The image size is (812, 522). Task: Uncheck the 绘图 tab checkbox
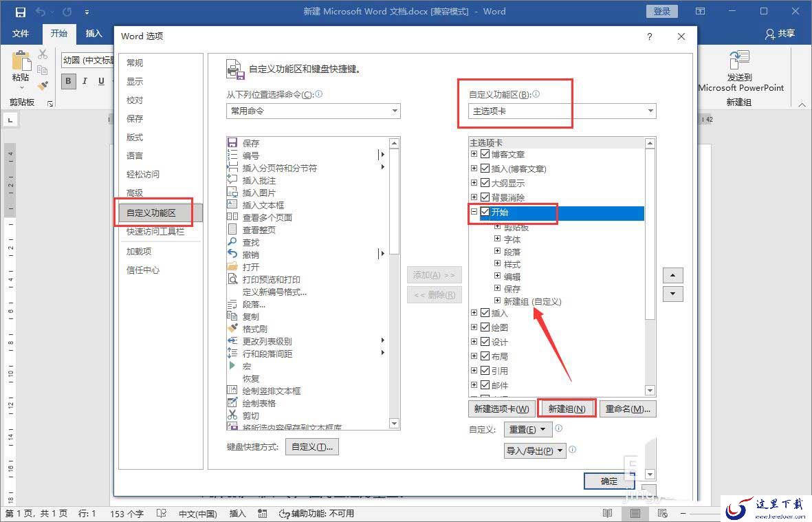point(485,327)
